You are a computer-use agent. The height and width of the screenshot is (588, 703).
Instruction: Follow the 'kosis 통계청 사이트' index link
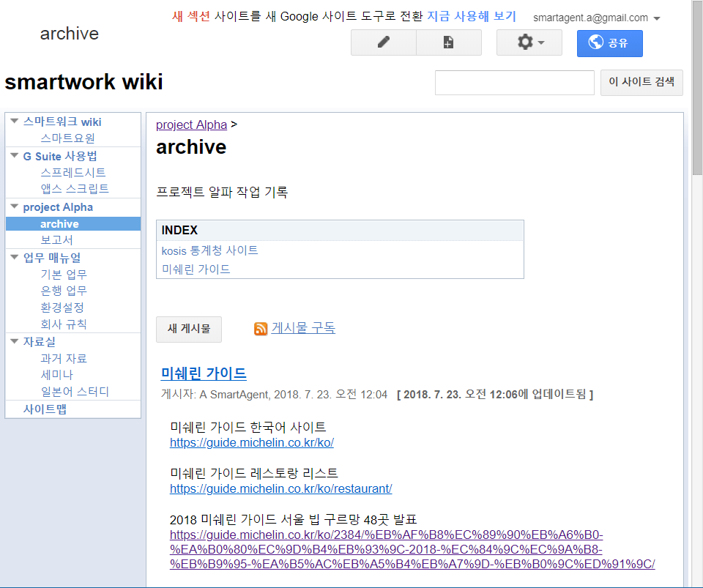pyautogui.click(x=209, y=250)
